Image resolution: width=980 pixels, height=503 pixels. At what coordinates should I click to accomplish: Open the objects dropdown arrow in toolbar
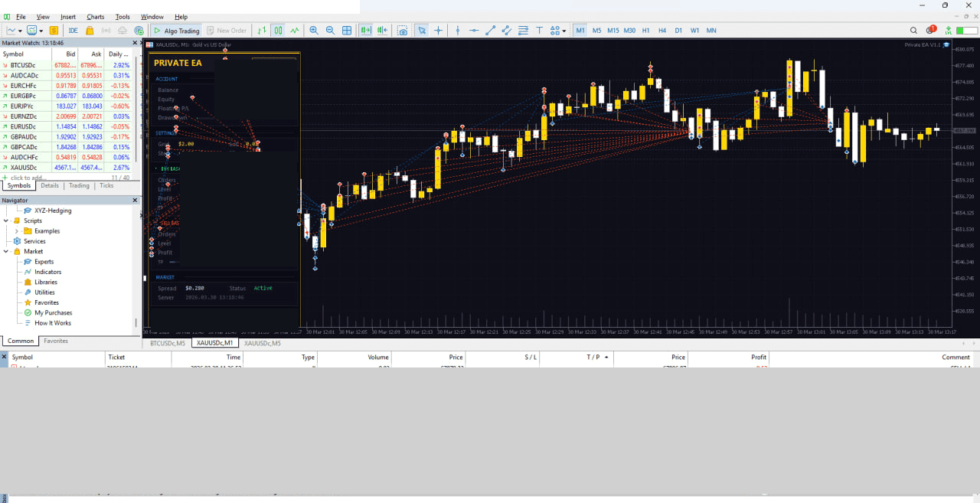click(564, 31)
